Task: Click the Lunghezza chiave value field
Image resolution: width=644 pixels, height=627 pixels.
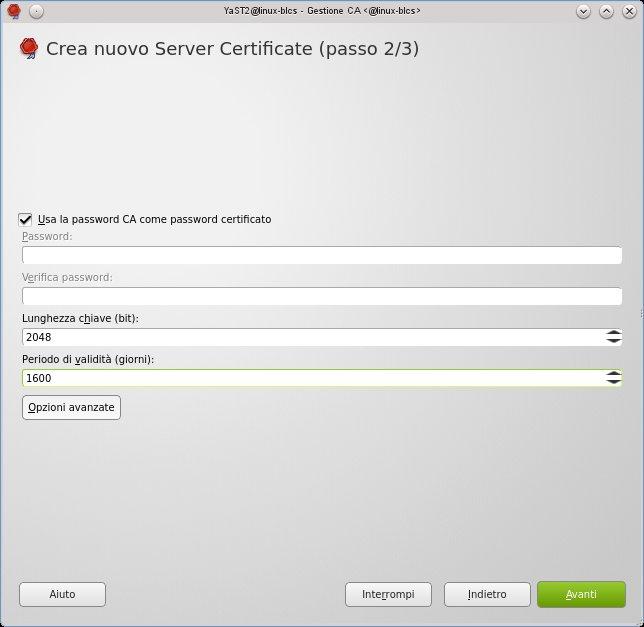Action: tap(310, 337)
